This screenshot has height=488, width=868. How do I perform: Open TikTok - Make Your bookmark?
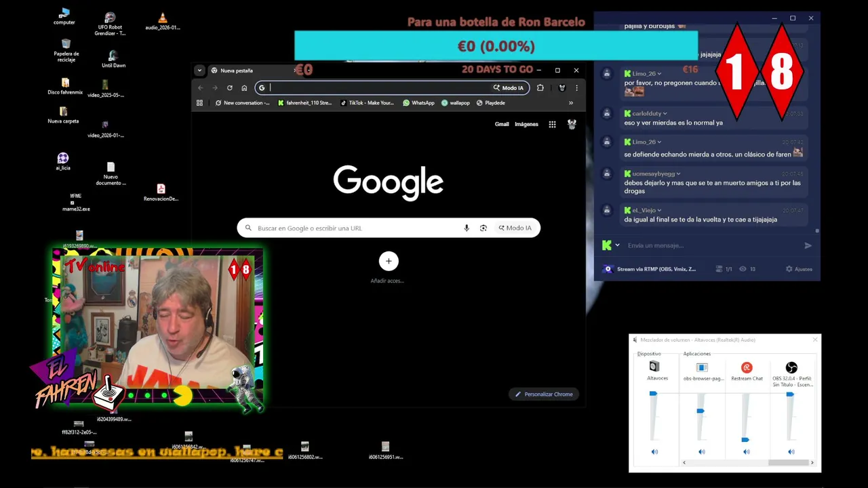[x=367, y=103]
